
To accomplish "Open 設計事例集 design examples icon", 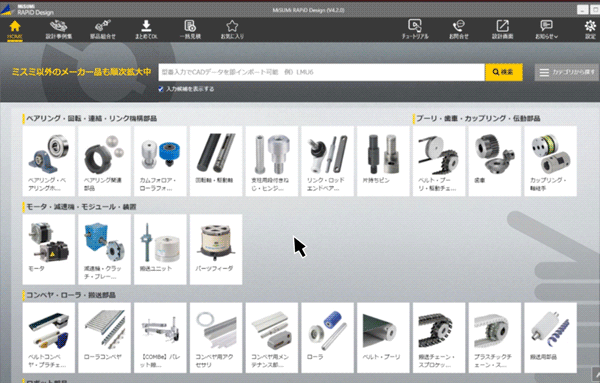I will (59, 30).
